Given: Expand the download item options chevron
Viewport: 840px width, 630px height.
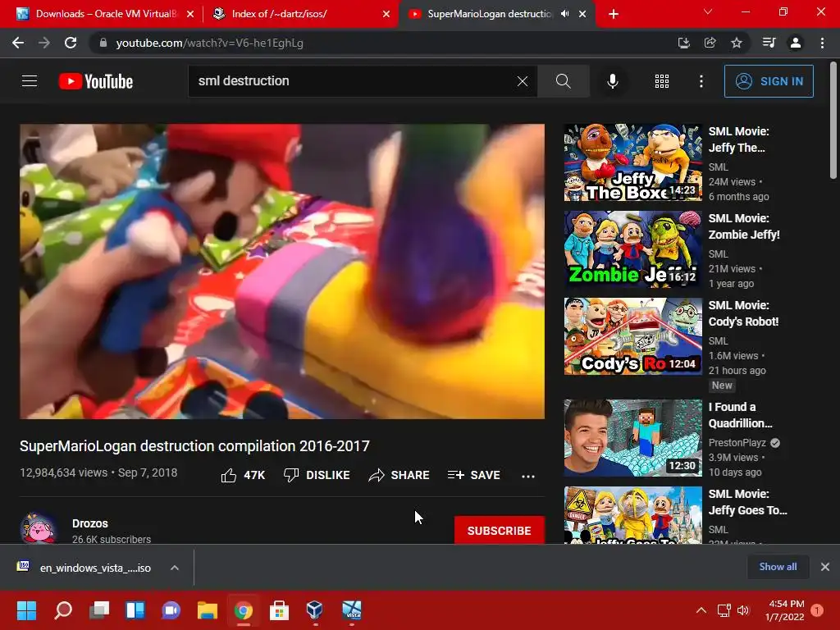Looking at the screenshot, I should 175,568.
